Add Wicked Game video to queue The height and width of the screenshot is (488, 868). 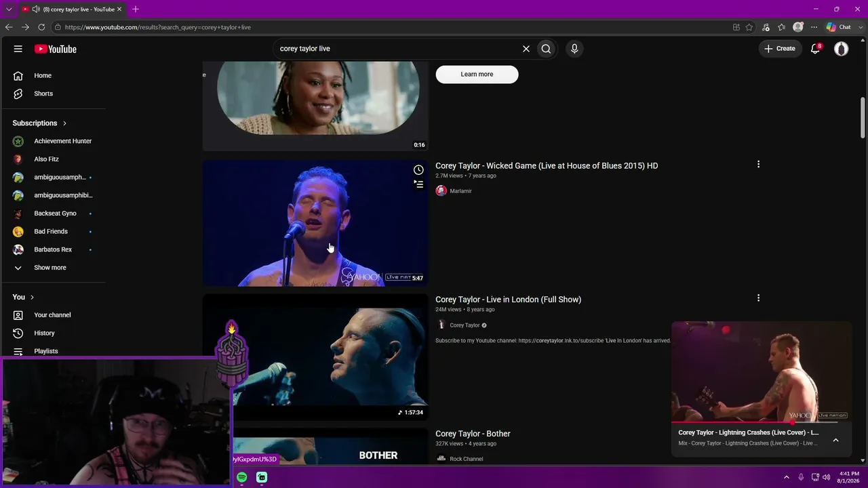tap(418, 184)
